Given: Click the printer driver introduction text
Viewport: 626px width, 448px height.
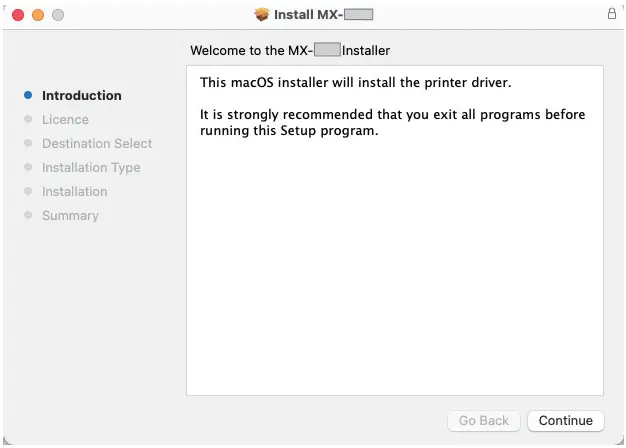Looking at the screenshot, I should (362, 83).
